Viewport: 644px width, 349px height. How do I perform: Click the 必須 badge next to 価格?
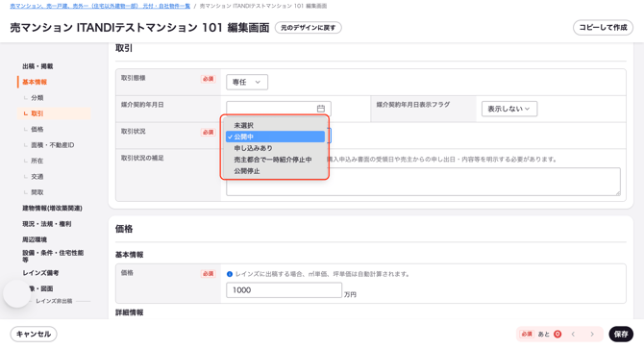coord(209,274)
